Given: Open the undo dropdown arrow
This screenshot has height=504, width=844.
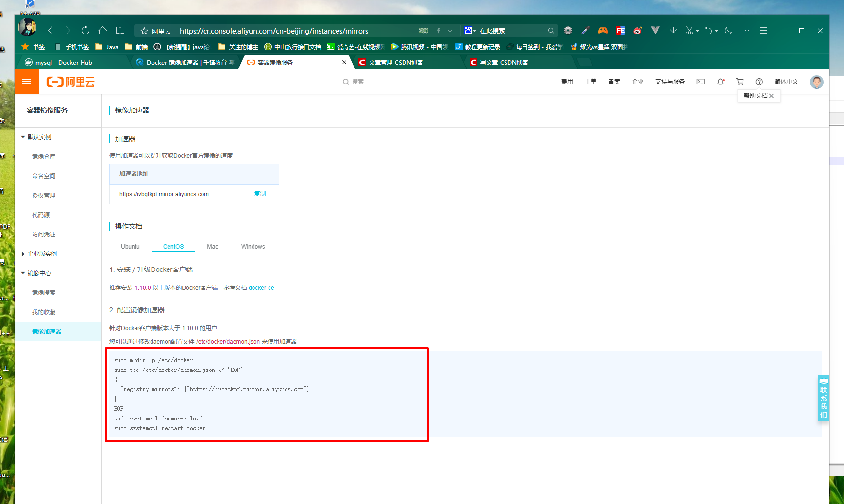Looking at the screenshot, I should pyautogui.click(x=716, y=31).
